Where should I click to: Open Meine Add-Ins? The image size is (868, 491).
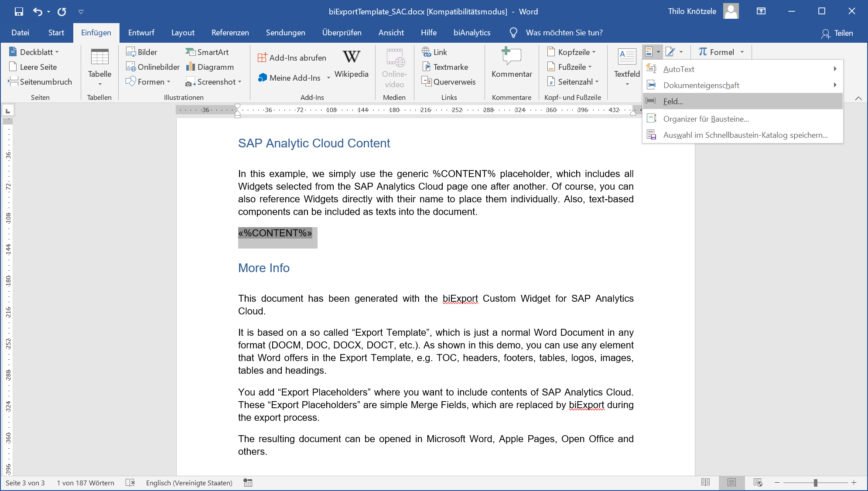tap(294, 78)
